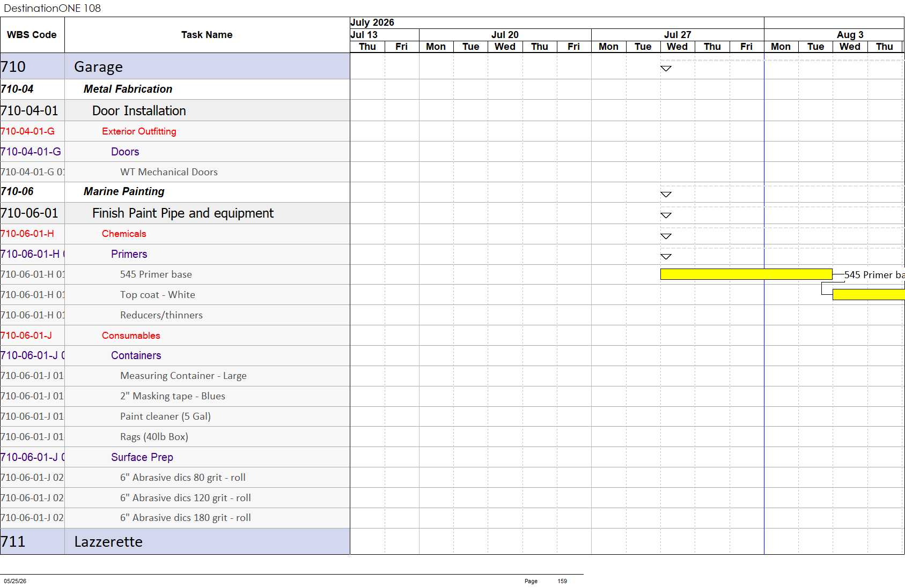Click the triangle marker in the Chemicals row
Viewport: 905px width, 588px height.
666,236
